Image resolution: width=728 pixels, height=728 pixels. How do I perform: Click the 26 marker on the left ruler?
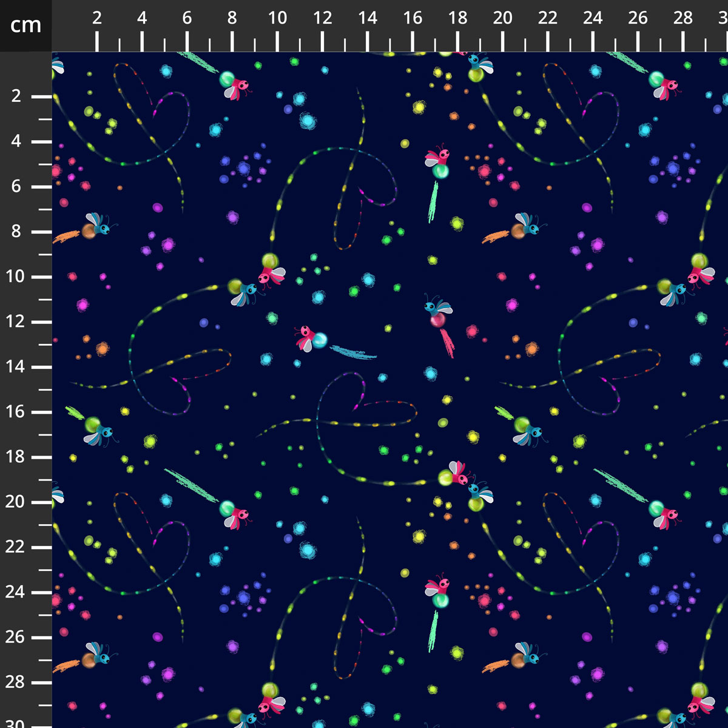pyautogui.click(x=16, y=637)
